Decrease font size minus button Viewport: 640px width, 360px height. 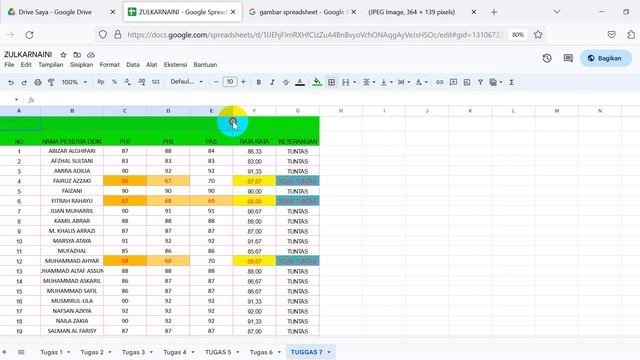(x=216, y=82)
